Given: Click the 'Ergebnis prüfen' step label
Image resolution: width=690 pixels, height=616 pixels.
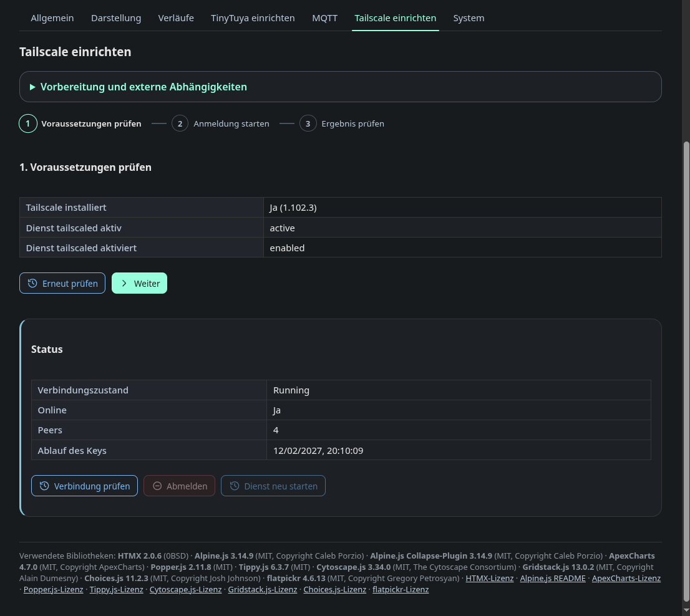Looking at the screenshot, I should 353,123.
